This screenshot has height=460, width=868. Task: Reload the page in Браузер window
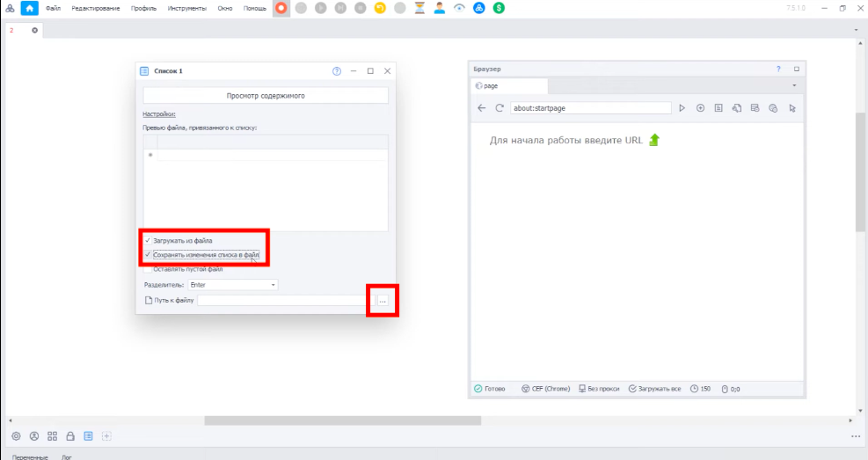(500, 108)
